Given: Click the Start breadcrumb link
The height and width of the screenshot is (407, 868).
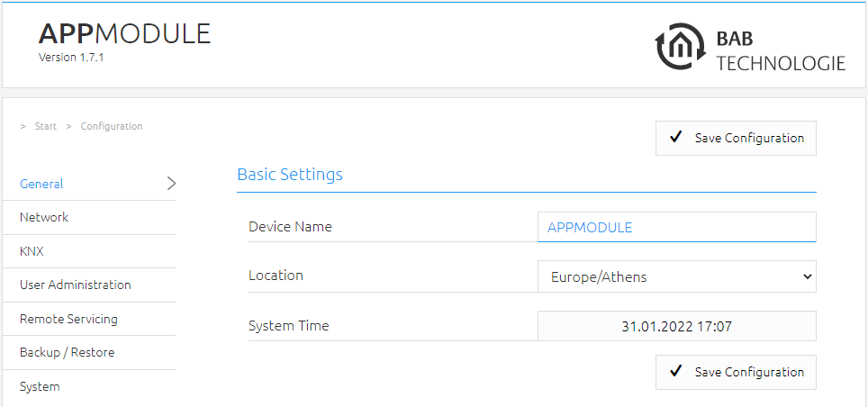Looking at the screenshot, I should pos(45,126).
